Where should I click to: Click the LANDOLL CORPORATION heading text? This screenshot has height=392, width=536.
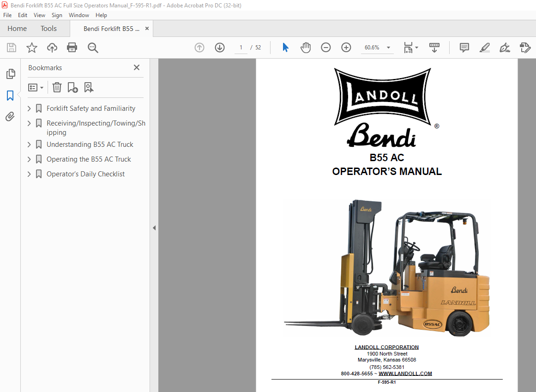[x=386, y=347]
